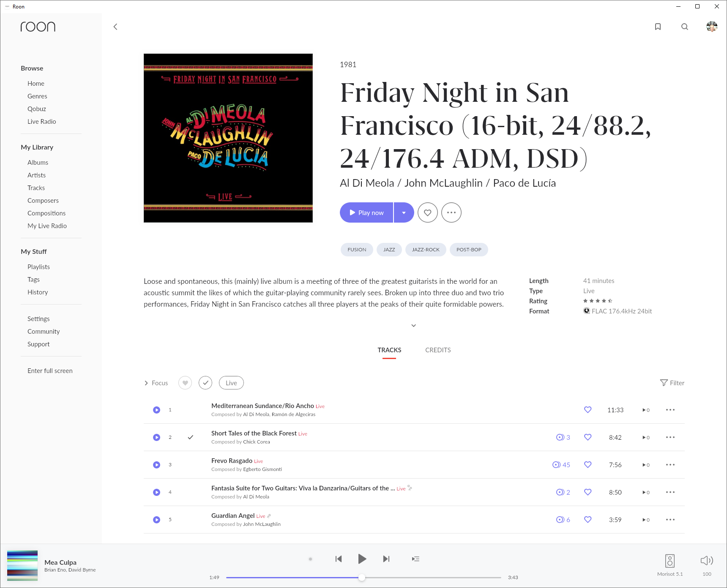Click Enter full screen
The image size is (727, 588).
point(50,371)
